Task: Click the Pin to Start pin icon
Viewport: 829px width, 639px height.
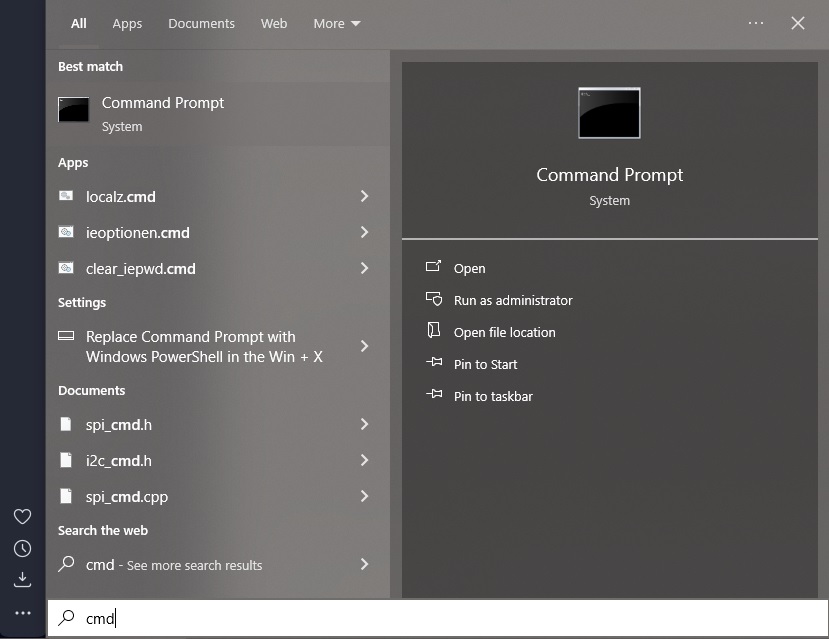Action: click(x=434, y=362)
